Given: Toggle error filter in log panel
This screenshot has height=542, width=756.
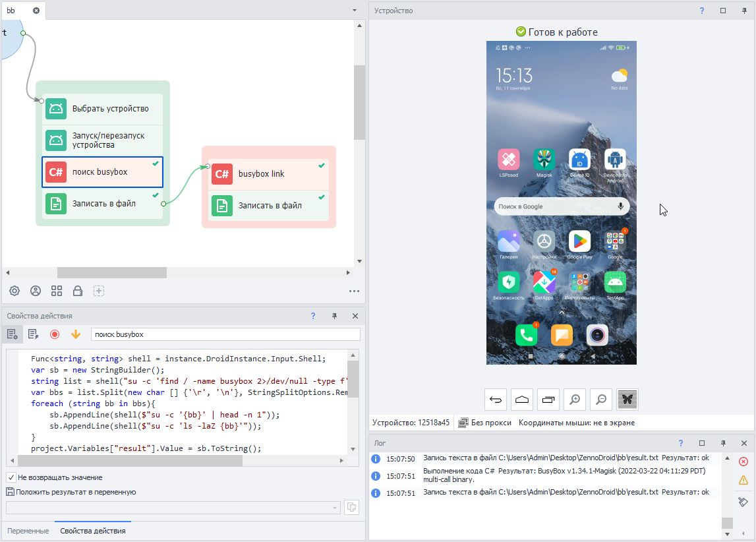Looking at the screenshot, I should 743,461.
